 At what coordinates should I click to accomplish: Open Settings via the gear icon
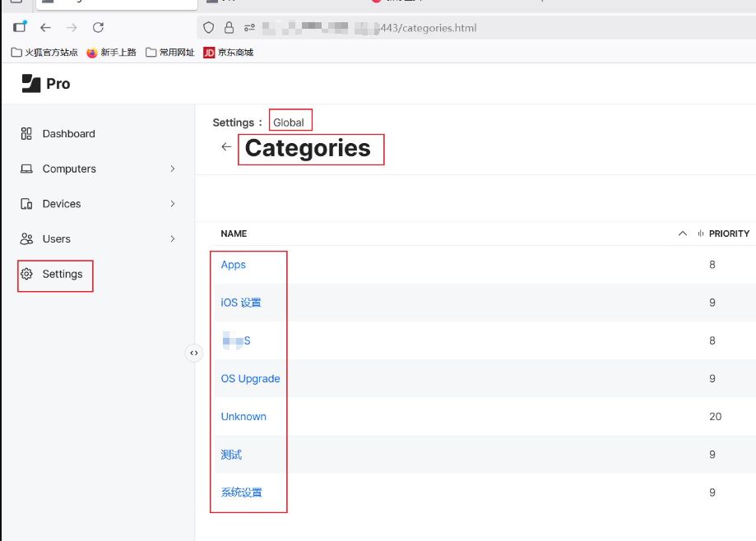pyautogui.click(x=26, y=274)
